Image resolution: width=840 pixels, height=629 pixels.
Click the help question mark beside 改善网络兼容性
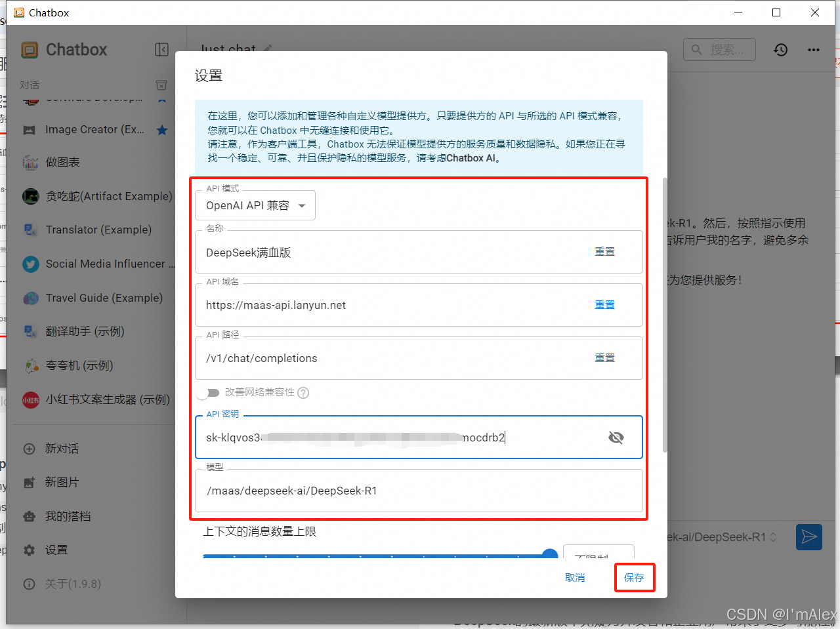303,393
